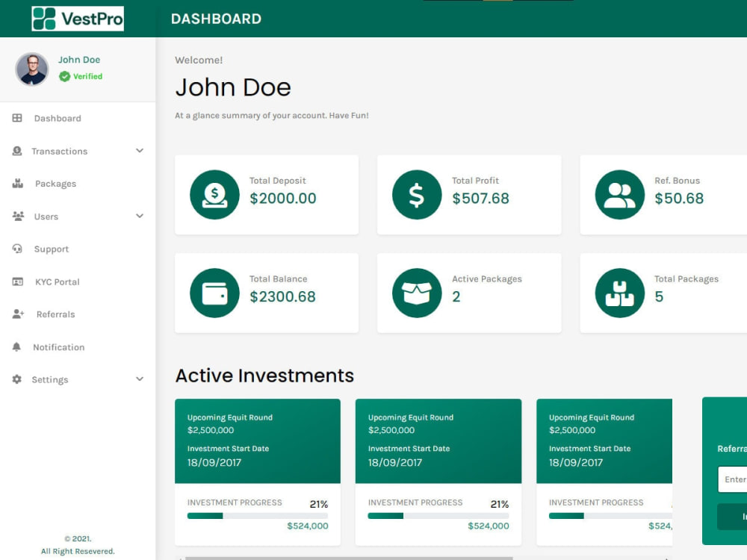Click the Settings gear icon
This screenshot has height=560, width=747.
coord(17,379)
